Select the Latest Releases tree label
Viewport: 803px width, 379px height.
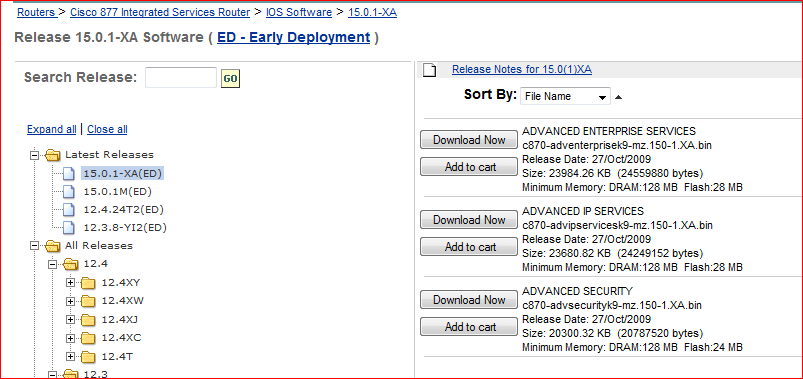pyautogui.click(x=109, y=155)
